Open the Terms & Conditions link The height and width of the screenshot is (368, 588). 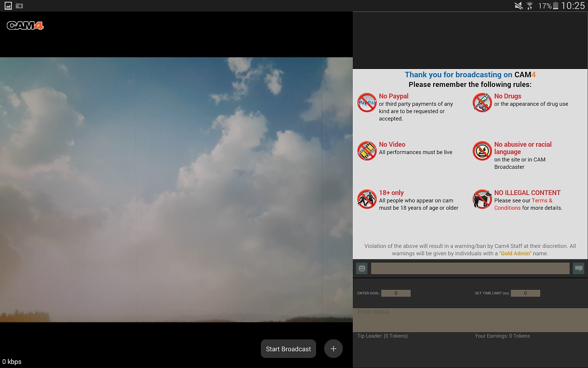[542, 201]
